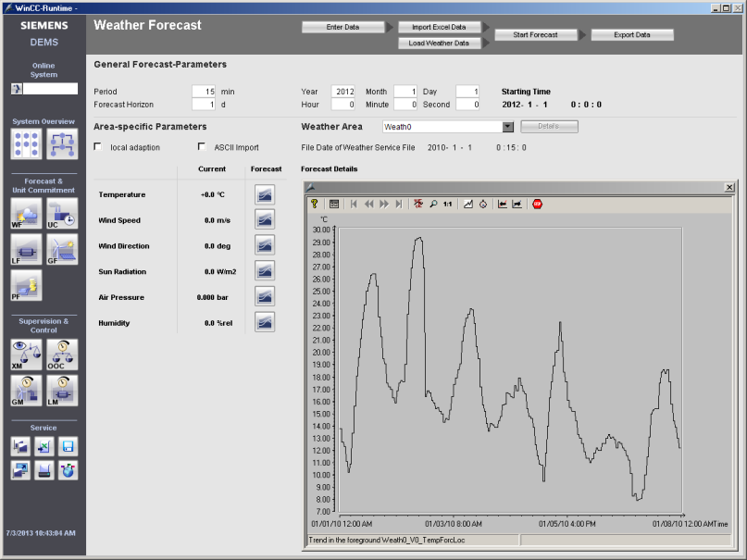
Task: Show the Sun Radiation forecast trend
Action: [265, 271]
